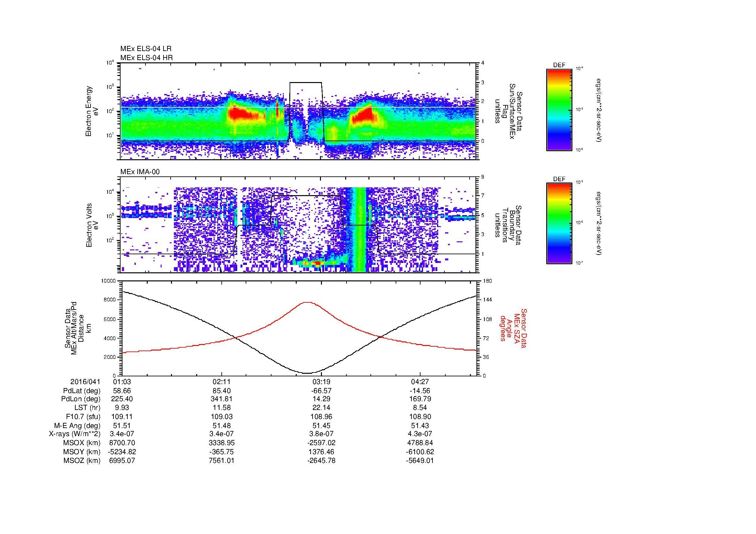Image resolution: width=756 pixels, height=534 pixels.
Task: Click the 'MEx IMA-00' panel title
Action: (x=140, y=172)
